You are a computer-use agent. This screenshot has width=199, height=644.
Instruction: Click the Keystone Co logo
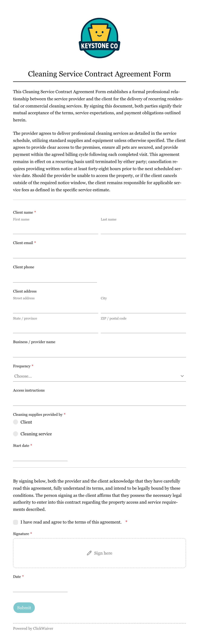coord(99,38)
